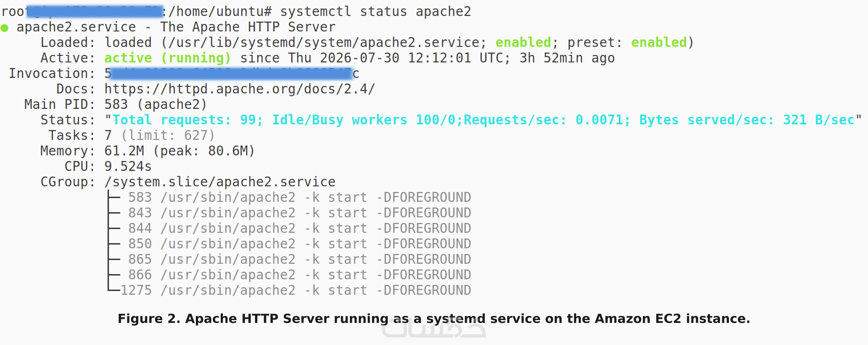Select the process row with PID 1275
The width and height of the screenshot is (868, 345).
pyautogui.click(x=296, y=291)
